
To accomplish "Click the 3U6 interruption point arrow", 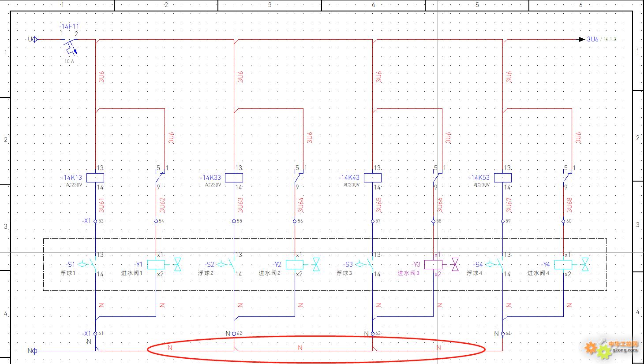I will click(x=582, y=39).
